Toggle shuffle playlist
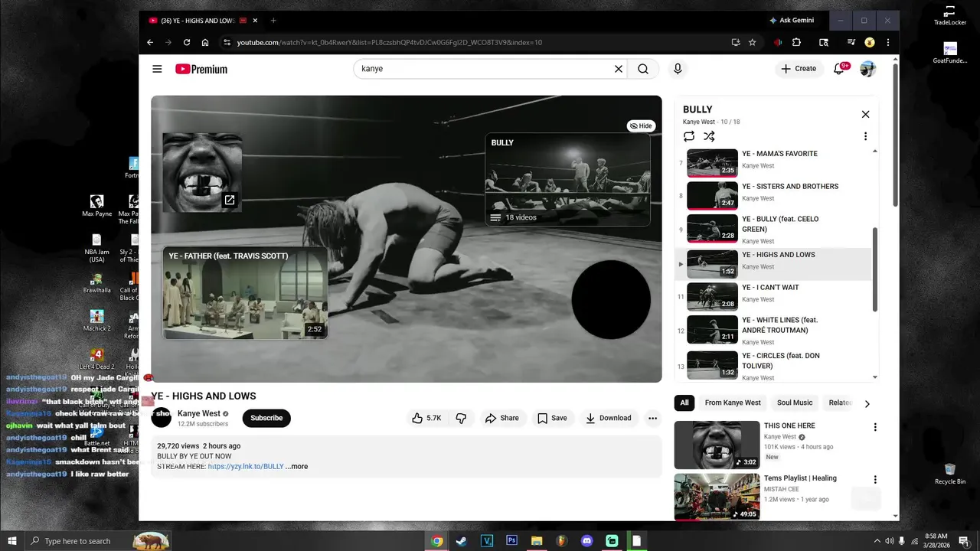The height and width of the screenshot is (551, 980). pyautogui.click(x=709, y=136)
